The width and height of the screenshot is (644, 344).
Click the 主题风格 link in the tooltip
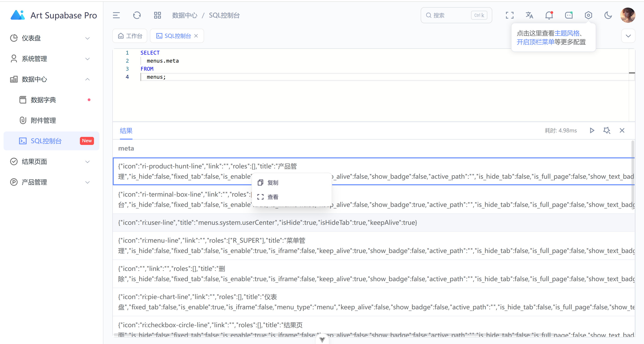click(x=567, y=33)
